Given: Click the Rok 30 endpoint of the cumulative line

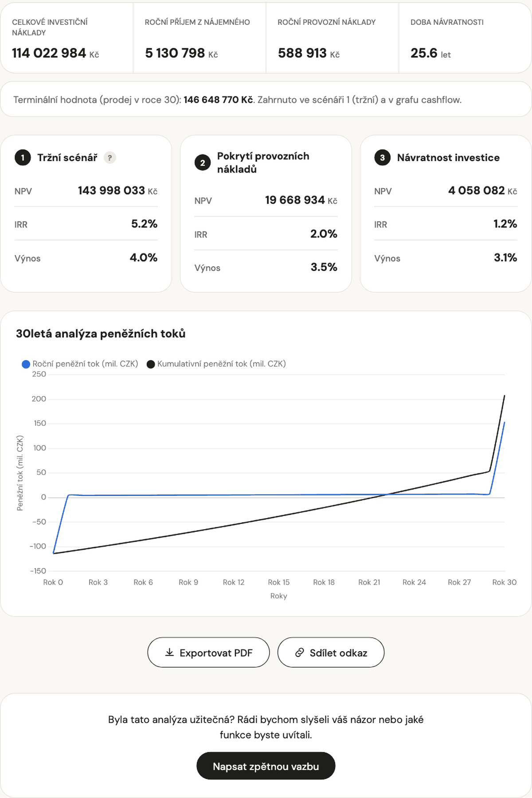Looking at the screenshot, I should pos(505,396).
